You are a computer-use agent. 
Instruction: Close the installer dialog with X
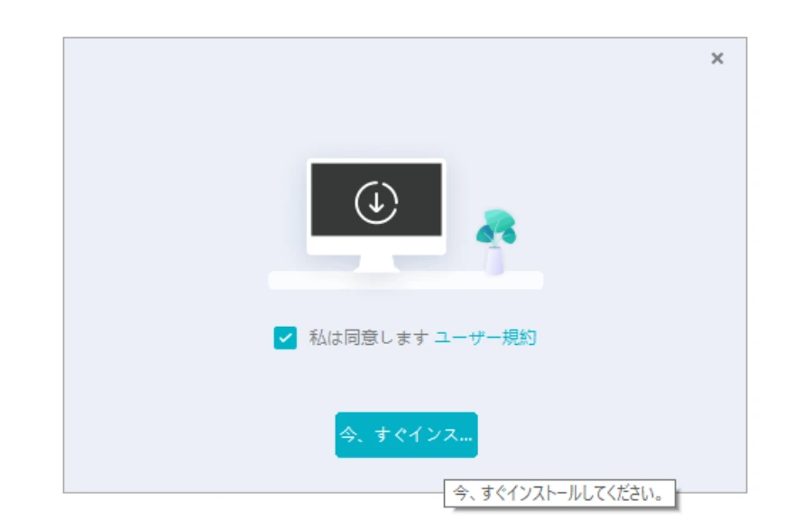pos(717,59)
